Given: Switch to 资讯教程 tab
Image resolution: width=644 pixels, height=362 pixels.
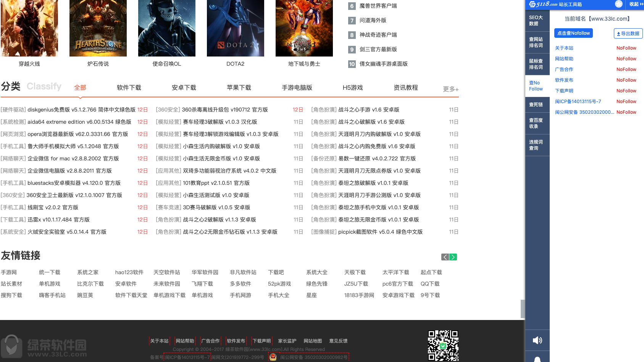Looking at the screenshot, I should [x=406, y=88].
